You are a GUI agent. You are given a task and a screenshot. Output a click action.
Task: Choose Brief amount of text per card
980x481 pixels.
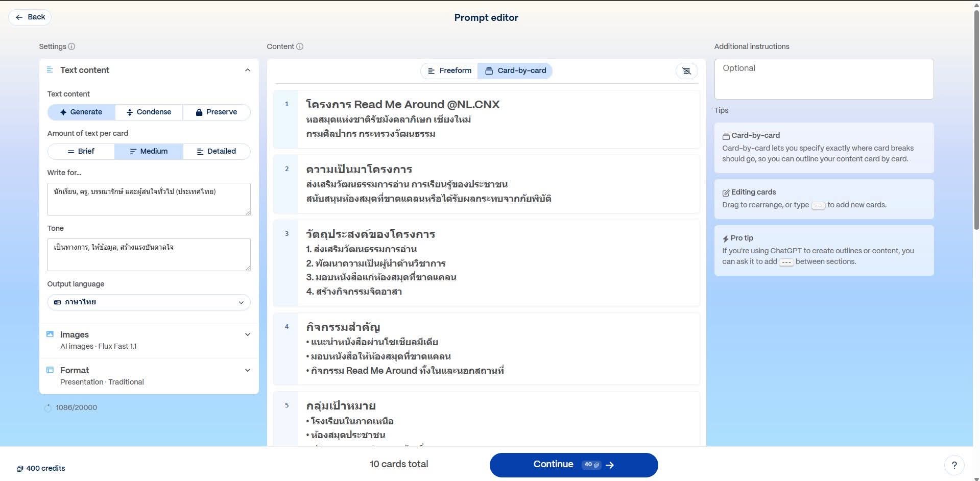(81, 151)
